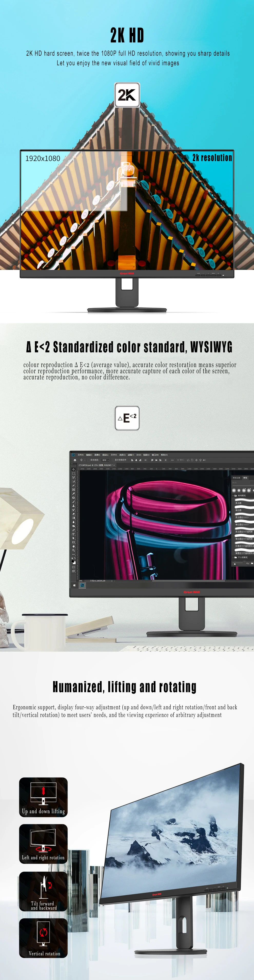Select the Polygonal Lasso tool

coord(73,477)
